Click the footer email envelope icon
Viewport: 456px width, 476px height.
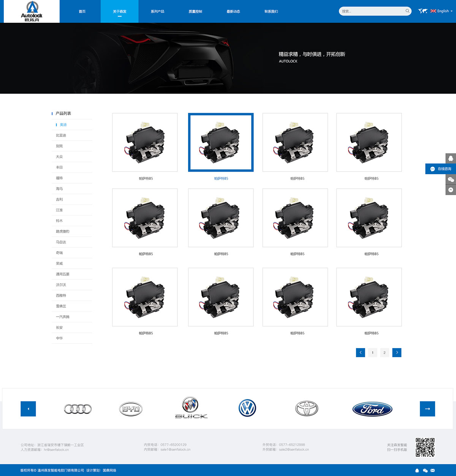click(432, 470)
